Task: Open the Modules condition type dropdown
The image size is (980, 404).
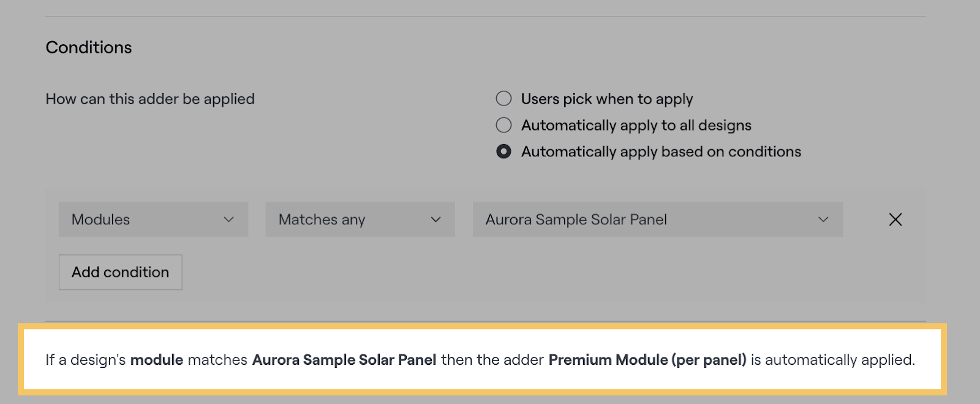Action: pyautogui.click(x=153, y=219)
